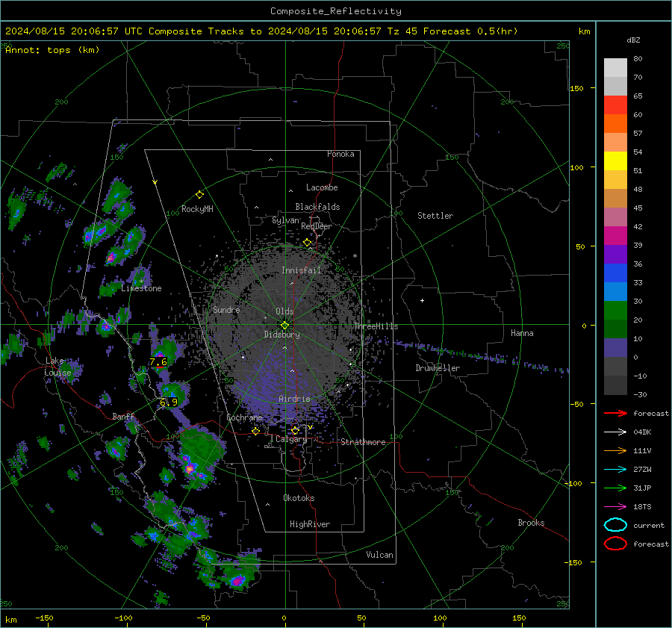
Task: Click the Lacombe city label
Action: point(322,187)
